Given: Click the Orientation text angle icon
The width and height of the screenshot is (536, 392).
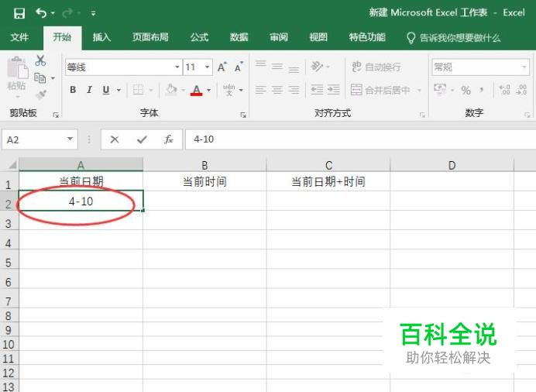Looking at the screenshot, I should tap(317, 67).
